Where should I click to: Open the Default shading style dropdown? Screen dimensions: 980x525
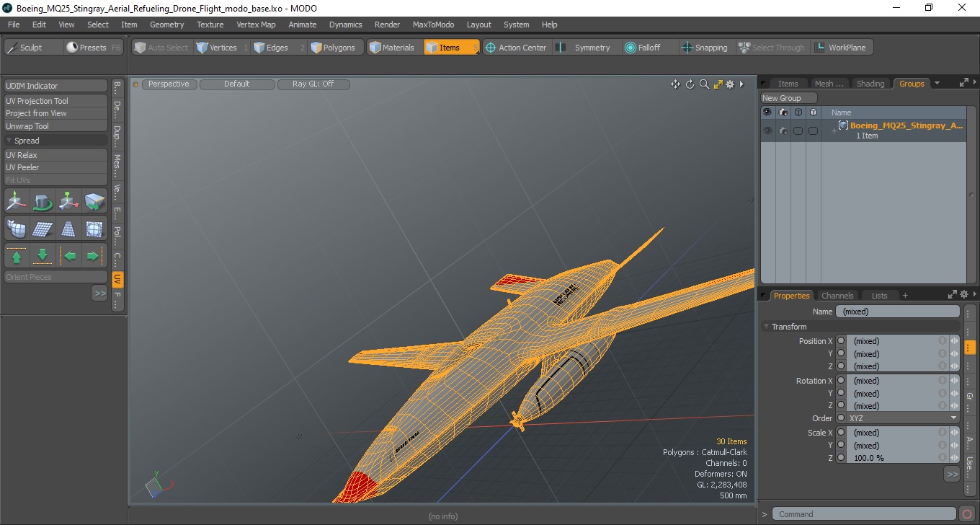point(237,84)
